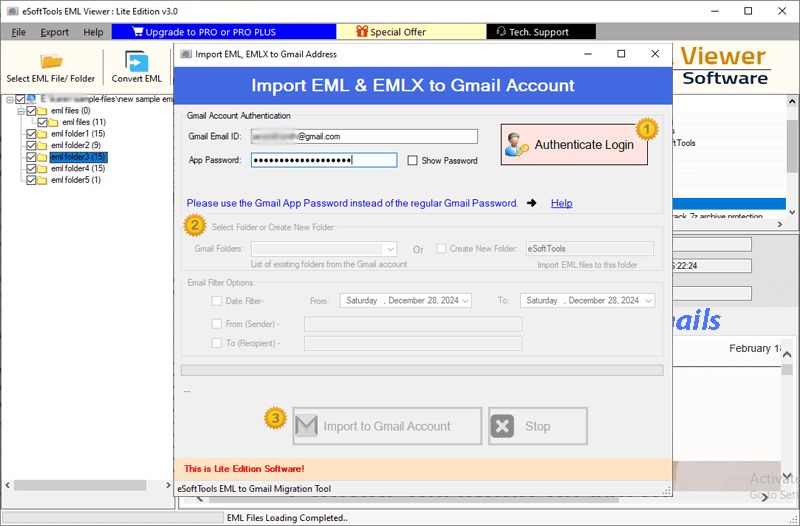Uncheck the eml folder2 (9) checkbox
Viewport: 800px width, 526px height.
[x=31, y=145]
